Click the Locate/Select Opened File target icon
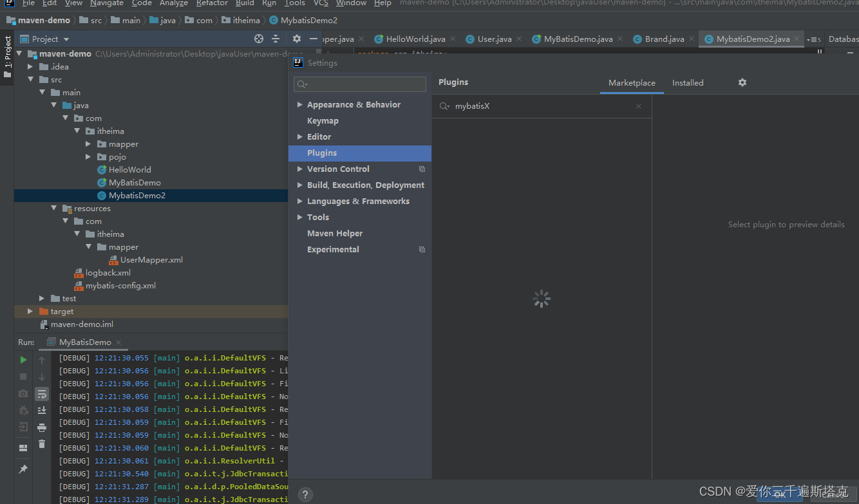This screenshot has height=504, width=859. 259,39
